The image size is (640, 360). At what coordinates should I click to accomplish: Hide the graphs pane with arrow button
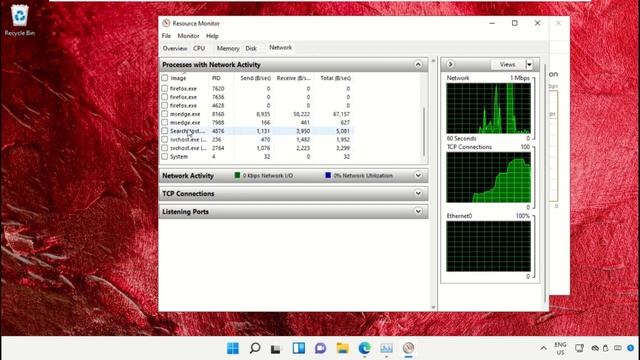450,64
